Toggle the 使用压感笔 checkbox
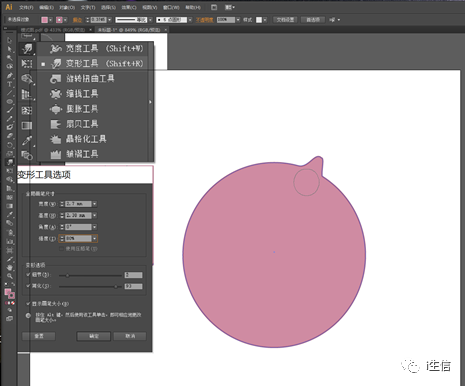This screenshot has width=465, height=386. (x=61, y=249)
